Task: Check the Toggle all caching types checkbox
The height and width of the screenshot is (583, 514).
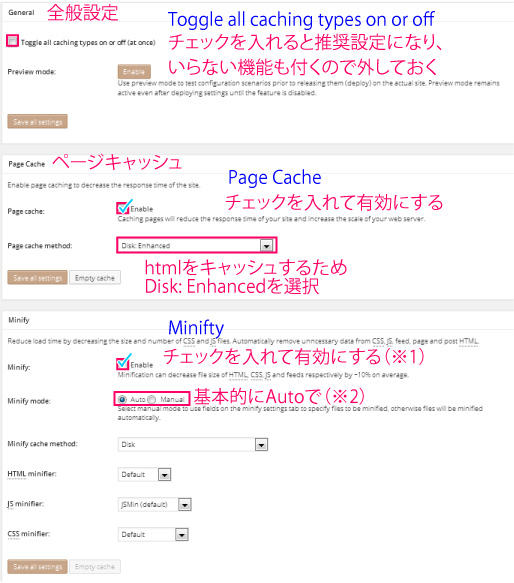Action: tap(12, 41)
